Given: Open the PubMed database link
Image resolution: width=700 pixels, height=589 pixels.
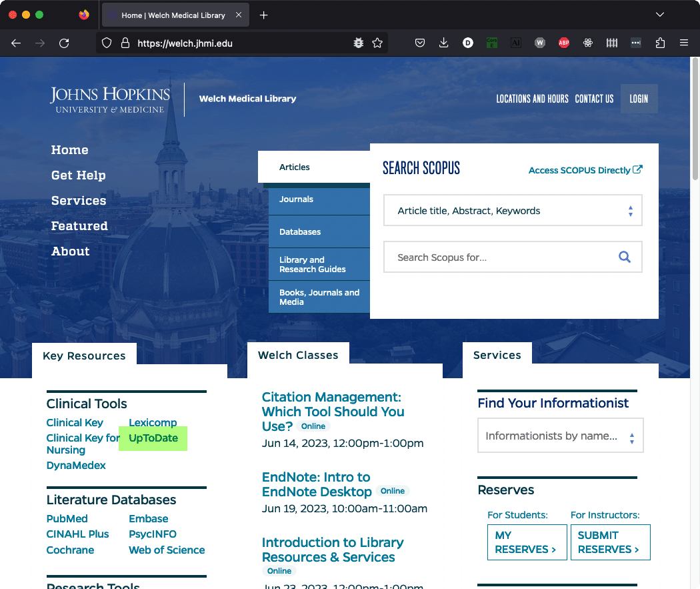Looking at the screenshot, I should click(67, 518).
